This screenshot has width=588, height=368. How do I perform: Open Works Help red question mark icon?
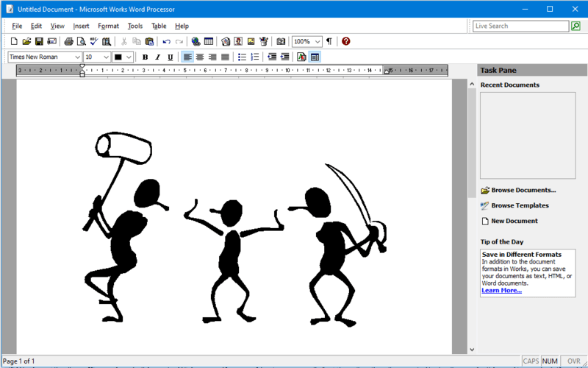[x=345, y=42]
